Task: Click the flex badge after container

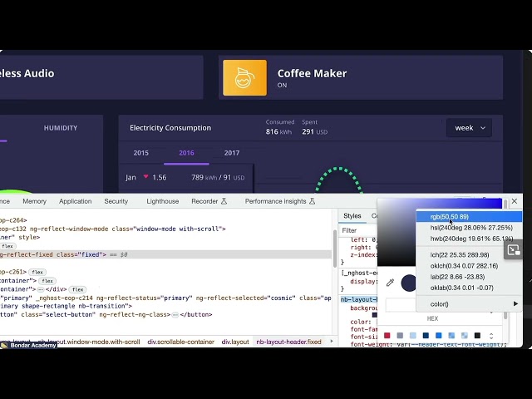Action: [47, 281]
